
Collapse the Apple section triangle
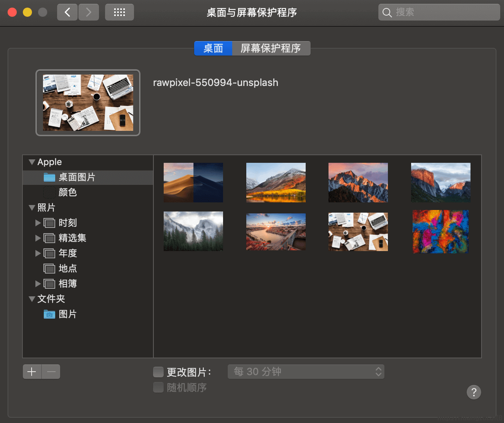pyautogui.click(x=32, y=162)
